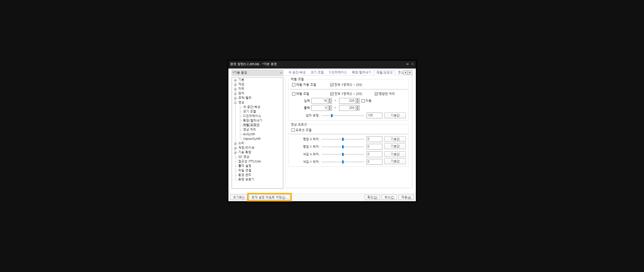The image size is (644, 272).
Task: Decrease the 입력 maximum value 235 spinner
Action: (x=357, y=102)
